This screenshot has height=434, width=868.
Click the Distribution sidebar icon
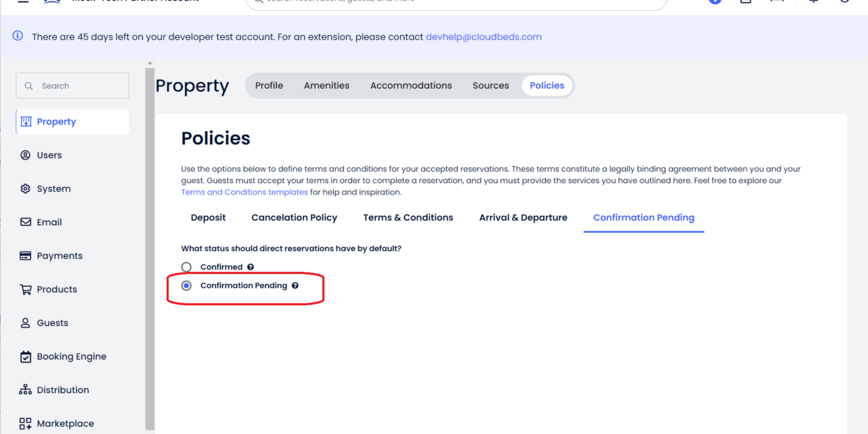[25, 389]
